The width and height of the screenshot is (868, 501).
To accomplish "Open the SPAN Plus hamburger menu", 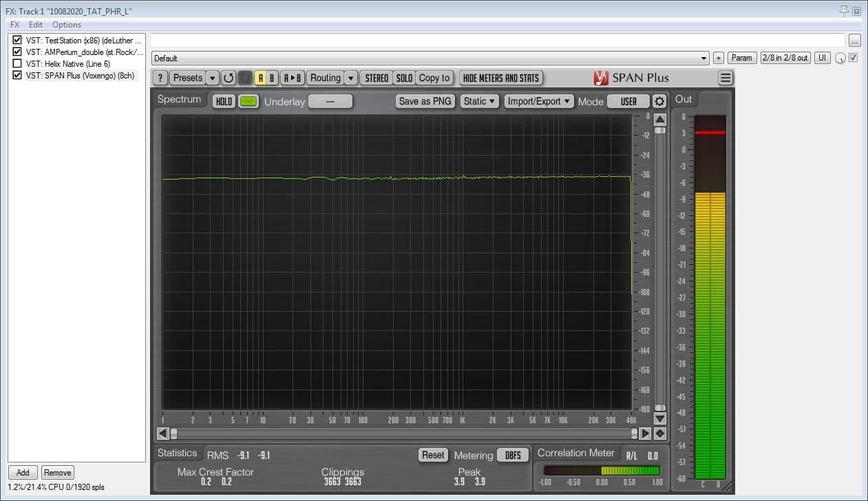I will pos(726,78).
